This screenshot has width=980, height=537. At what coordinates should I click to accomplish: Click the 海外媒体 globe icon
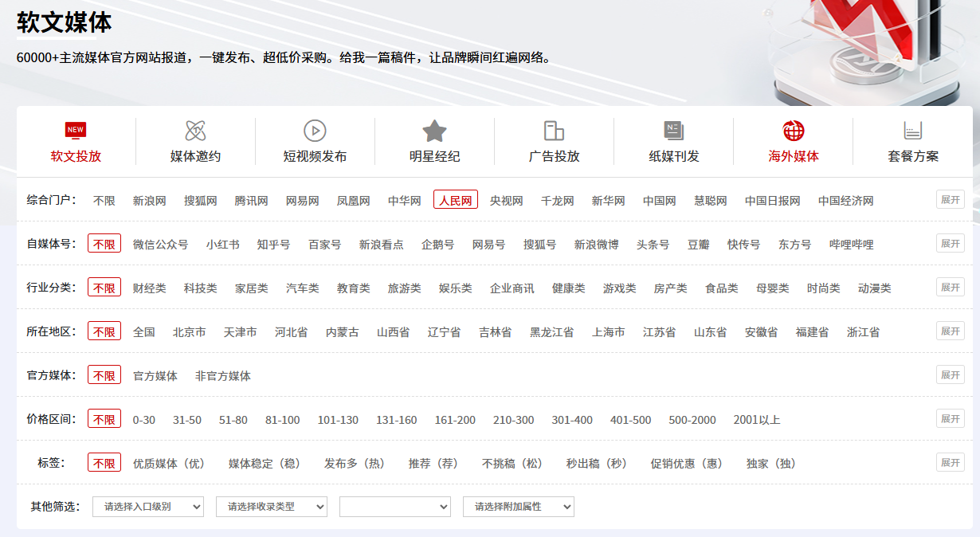pyautogui.click(x=793, y=130)
